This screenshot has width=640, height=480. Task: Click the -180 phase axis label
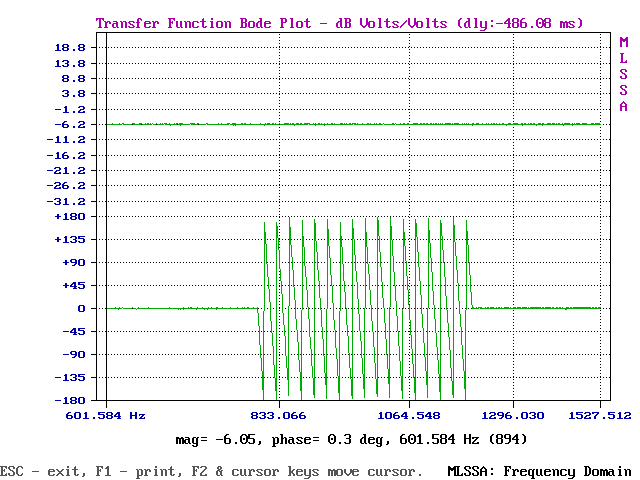click(70, 400)
